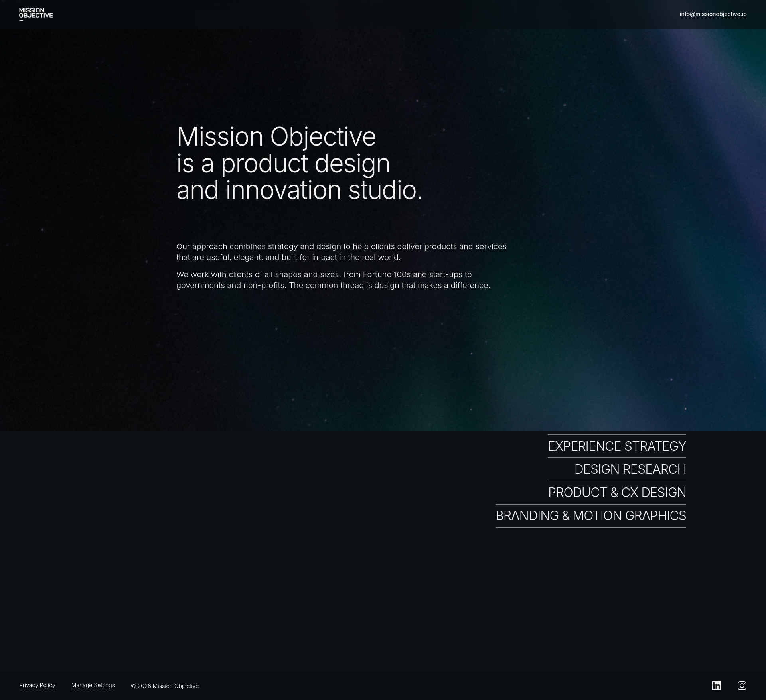
Task: Select the DESIGN RESEARCH item
Action: point(630,469)
